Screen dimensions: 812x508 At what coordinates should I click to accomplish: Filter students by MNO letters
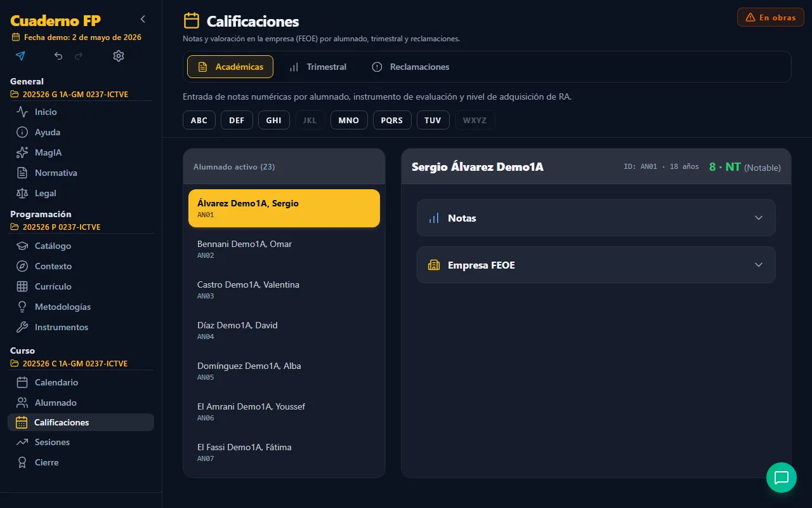pyautogui.click(x=349, y=120)
